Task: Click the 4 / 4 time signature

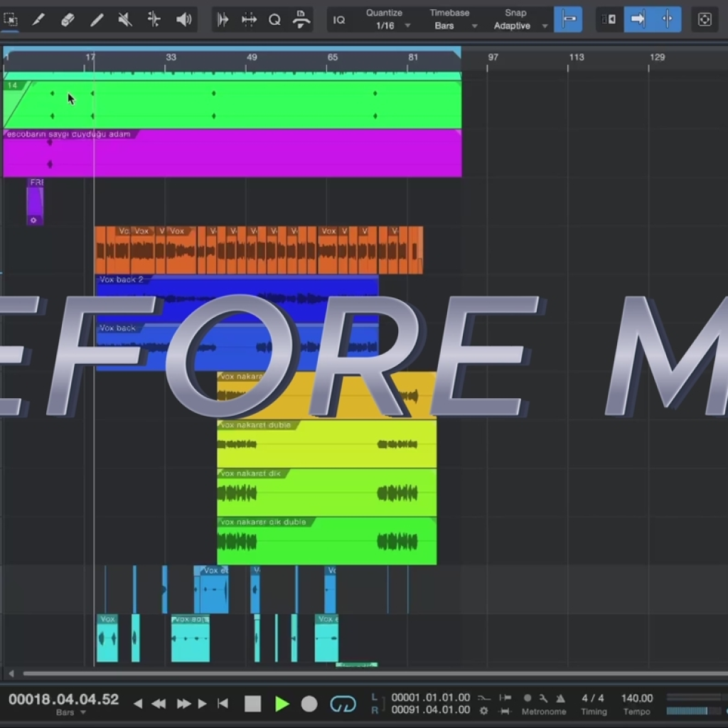Action: 593,698
